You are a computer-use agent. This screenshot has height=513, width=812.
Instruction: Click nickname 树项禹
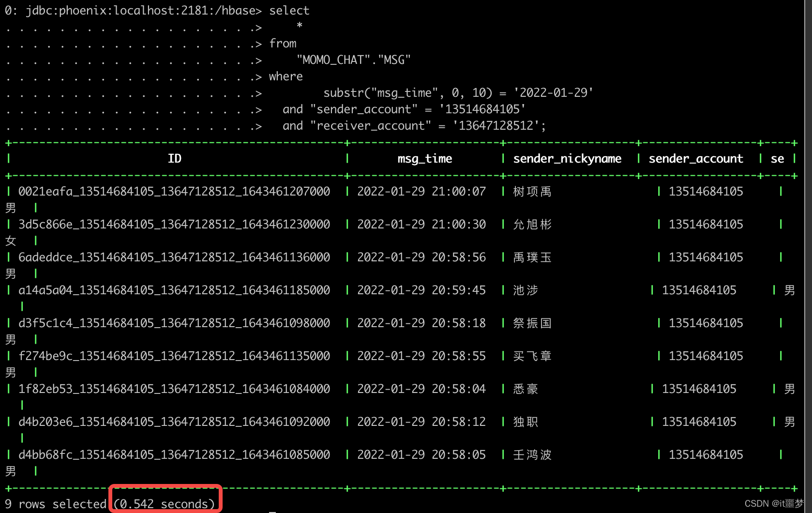[532, 192]
